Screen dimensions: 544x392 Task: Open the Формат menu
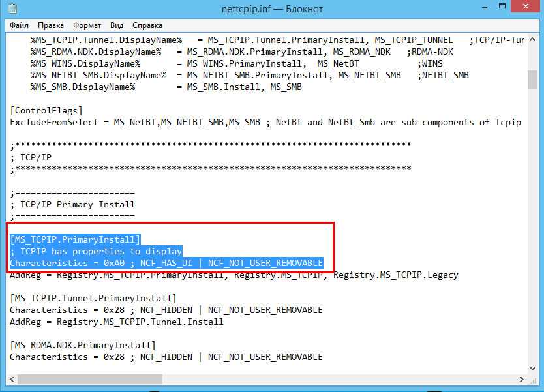tap(87, 25)
